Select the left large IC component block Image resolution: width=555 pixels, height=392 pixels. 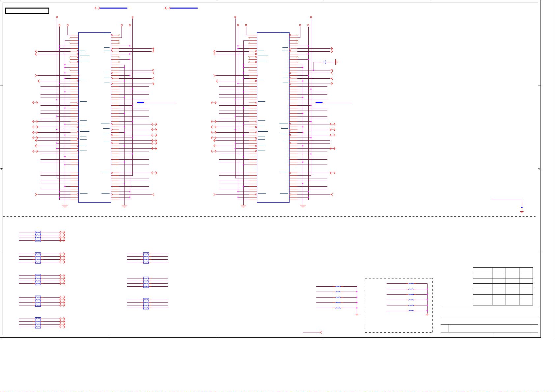click(95, 117)
